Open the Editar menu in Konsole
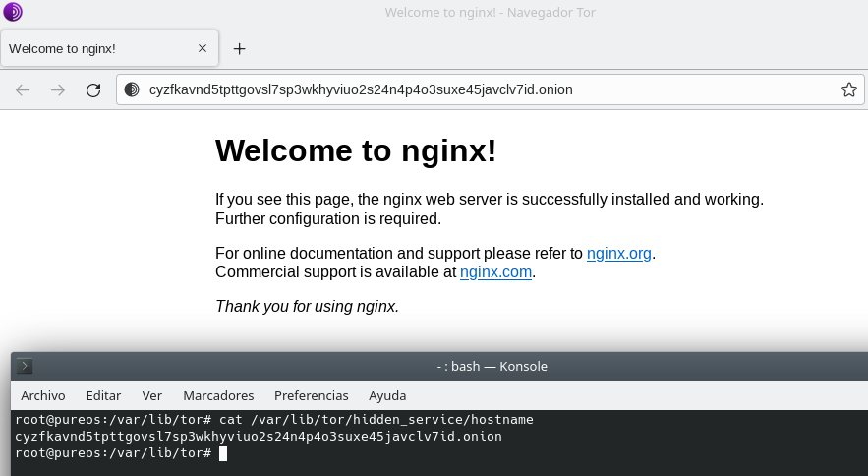Screen dimensions: 868x476 [103, 395]
